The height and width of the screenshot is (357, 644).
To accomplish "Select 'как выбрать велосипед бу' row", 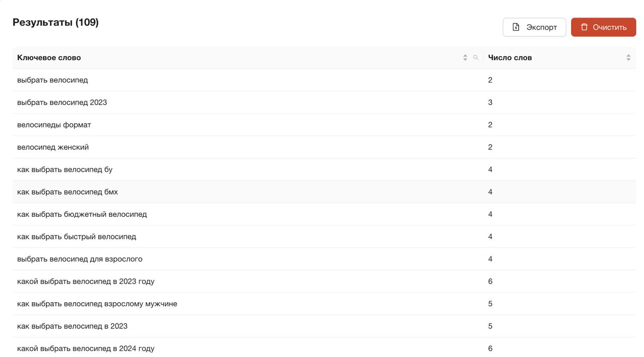I will (x=64, y=169).
